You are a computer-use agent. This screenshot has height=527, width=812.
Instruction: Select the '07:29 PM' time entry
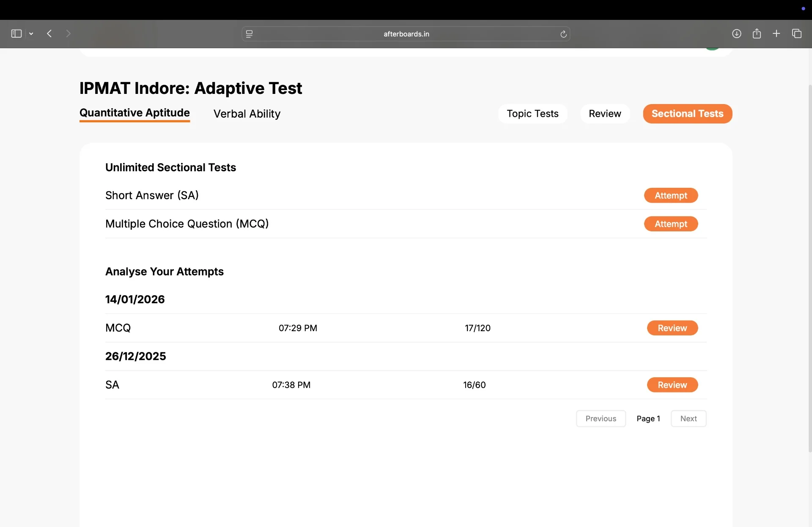pos(298,328)
